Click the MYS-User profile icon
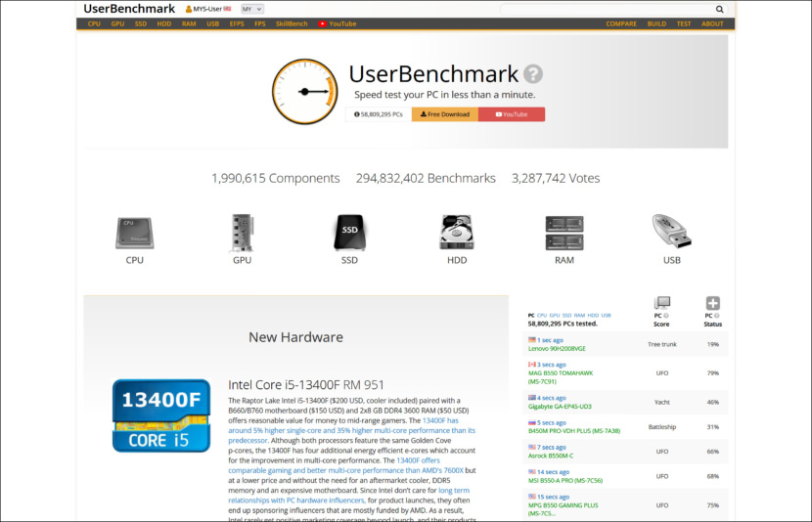This screenshot has height=522, width=812. coord(189,9)
